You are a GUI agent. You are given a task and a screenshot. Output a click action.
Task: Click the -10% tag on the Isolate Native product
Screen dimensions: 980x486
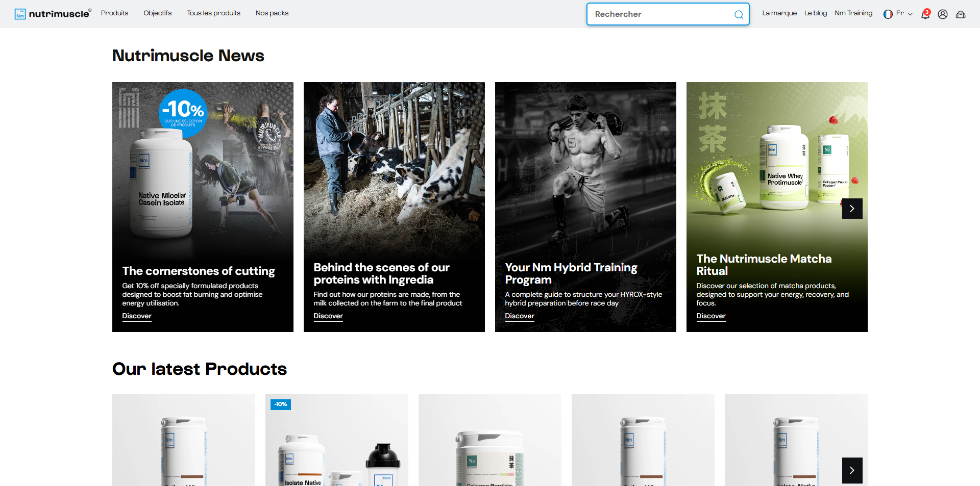[x=281, y=404]
